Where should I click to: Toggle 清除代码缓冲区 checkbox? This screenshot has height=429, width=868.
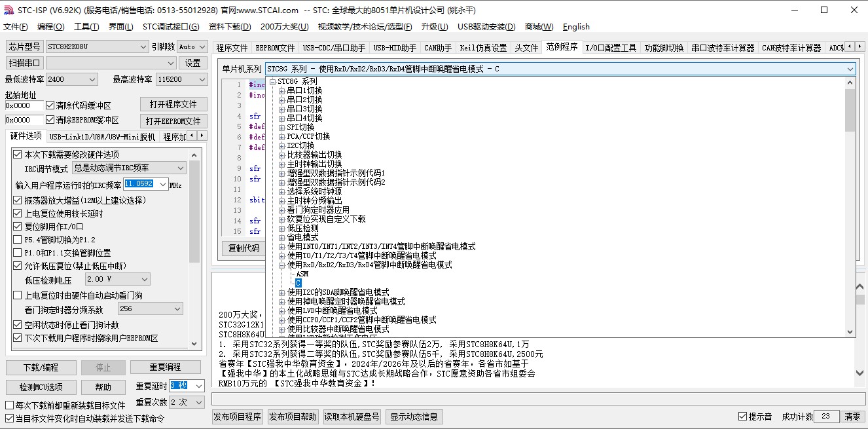coord(50,105)
